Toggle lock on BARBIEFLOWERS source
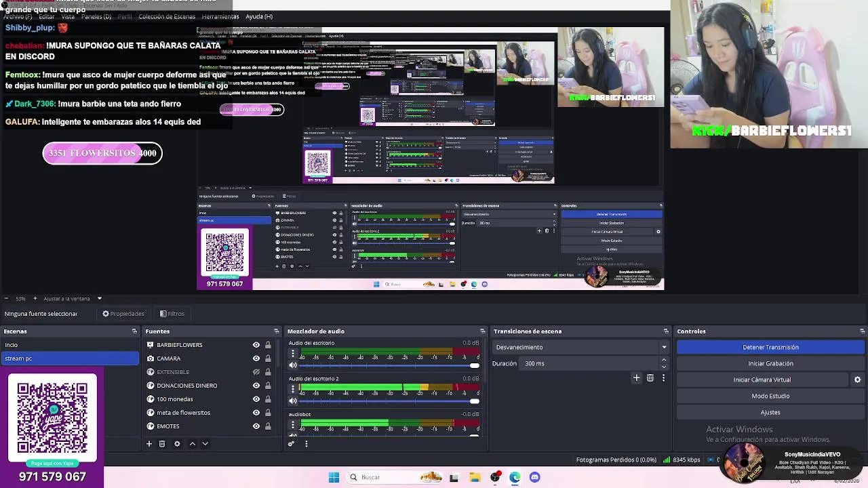 point(268,345)
